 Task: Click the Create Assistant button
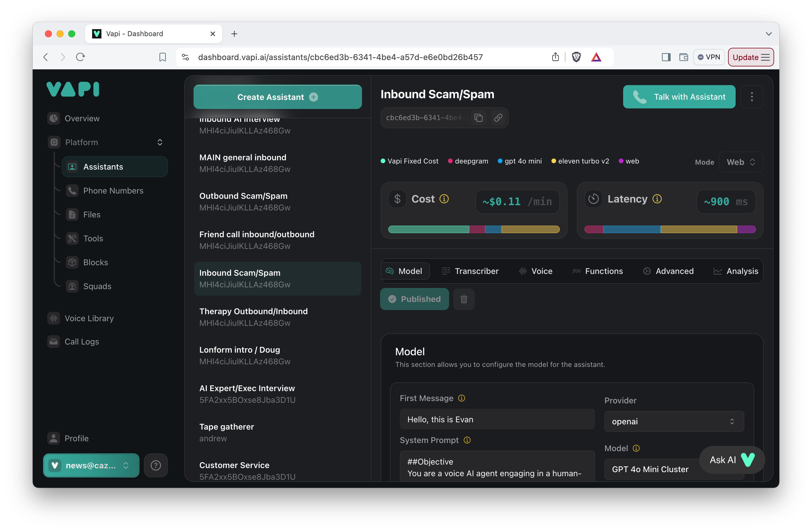coord(277,97)
